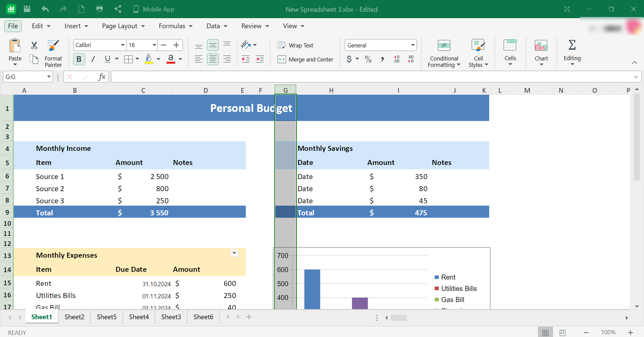The width and height of the screenshot is (644, 337).
Task: Toggle Italic formatting
Action: (x=93, y=59)
